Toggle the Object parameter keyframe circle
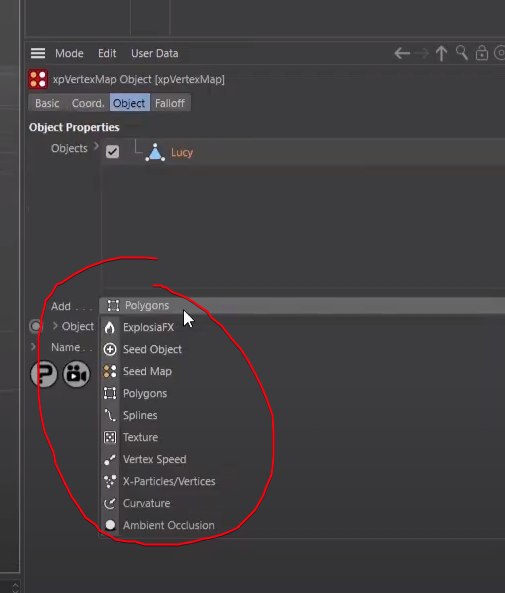Viewport: 505px width, 593px height. click(36, 326)
